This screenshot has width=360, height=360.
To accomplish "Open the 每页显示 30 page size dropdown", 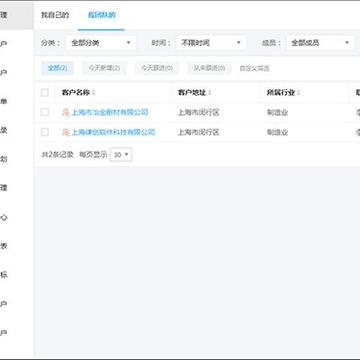I will 121,155.
